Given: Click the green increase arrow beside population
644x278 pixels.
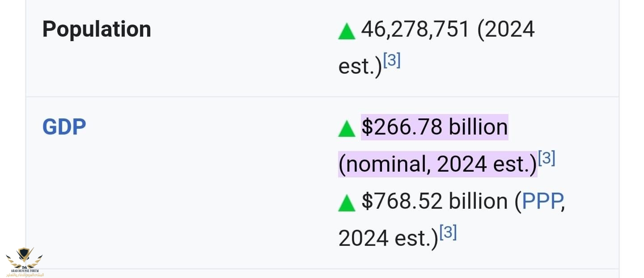Looking at the screenshot, I should coord(347,32).
